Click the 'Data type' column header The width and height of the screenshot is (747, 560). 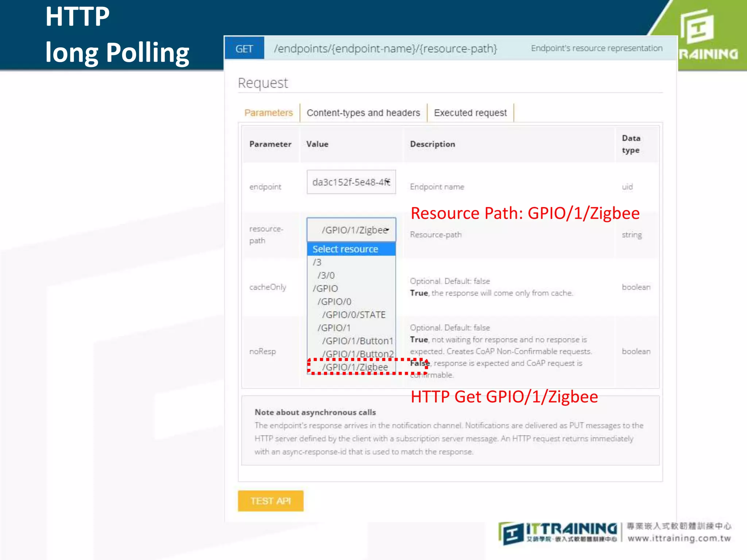pyautogui.click(x=631, y=144)
